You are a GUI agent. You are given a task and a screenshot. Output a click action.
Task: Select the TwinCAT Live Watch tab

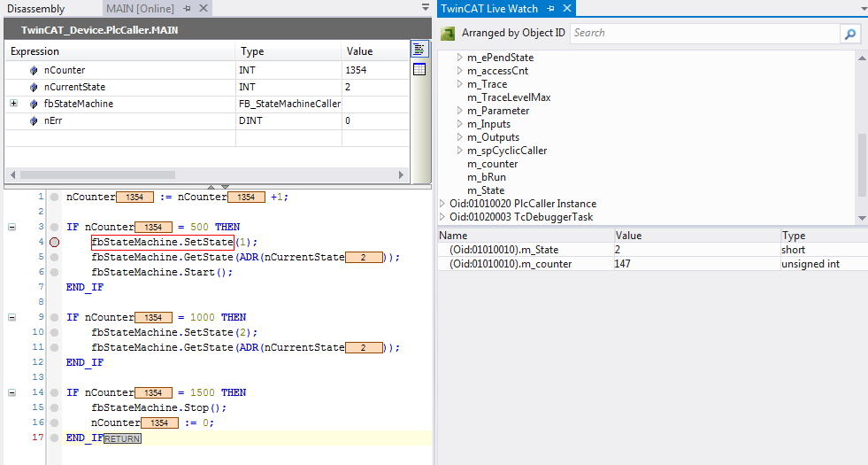tap(489, 9)
